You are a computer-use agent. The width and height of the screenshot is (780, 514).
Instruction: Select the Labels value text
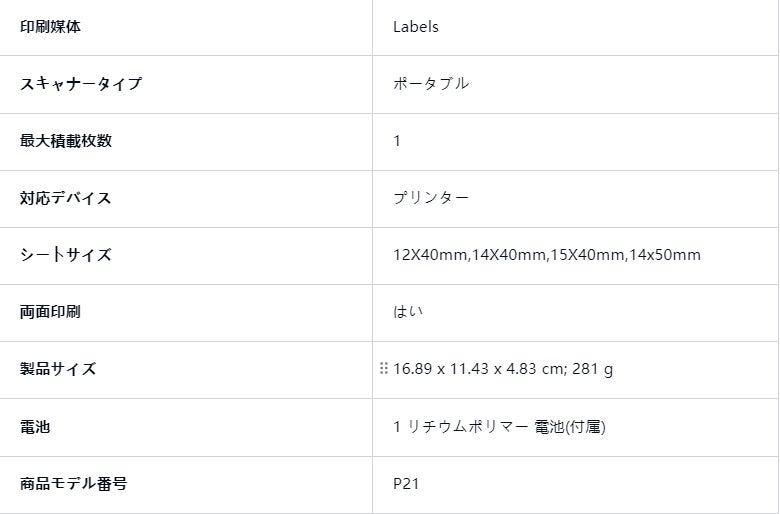pyautogui.click(x=415, y=27)
